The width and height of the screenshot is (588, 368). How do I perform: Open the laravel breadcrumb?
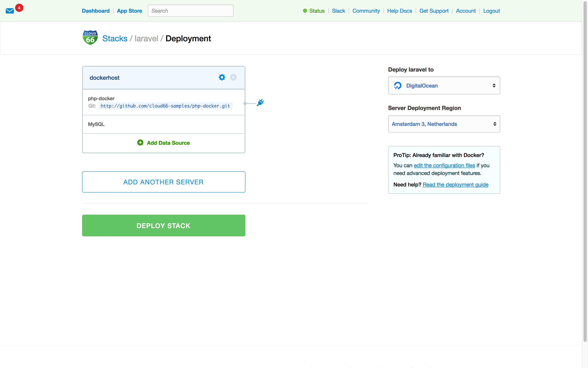[146, 38]
